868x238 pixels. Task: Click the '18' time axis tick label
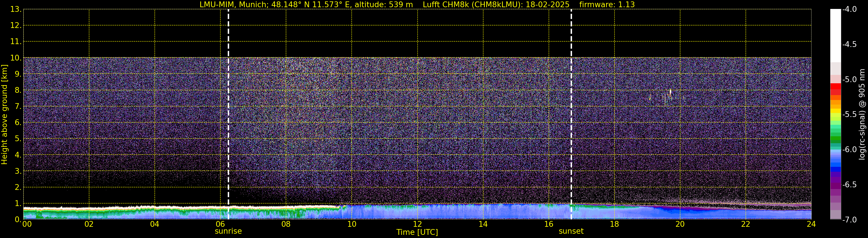coord(614,224)
